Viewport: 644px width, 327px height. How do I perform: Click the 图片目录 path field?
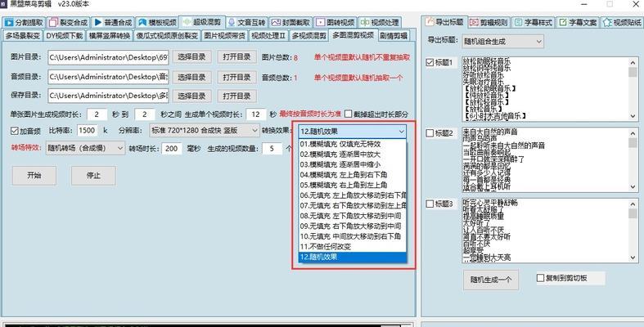click(x=109, y=57)
